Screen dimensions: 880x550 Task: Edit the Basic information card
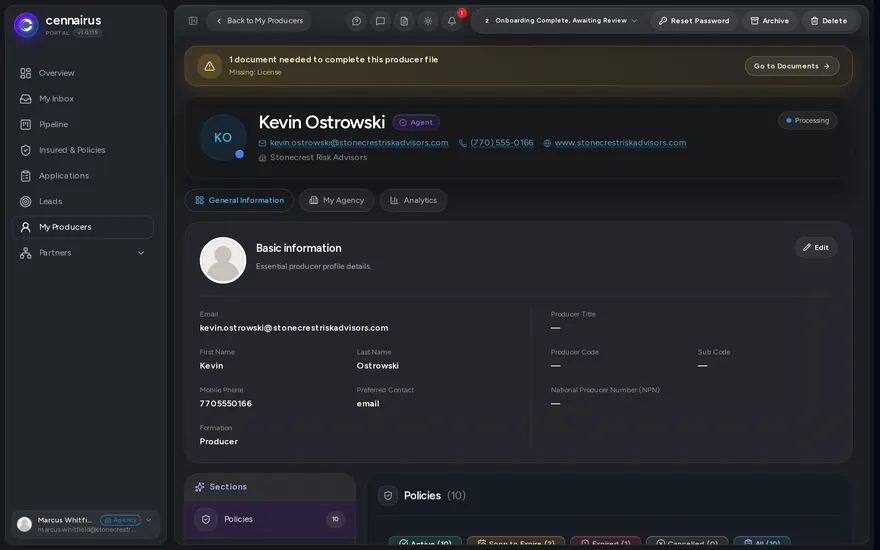[x=815, y=248]
